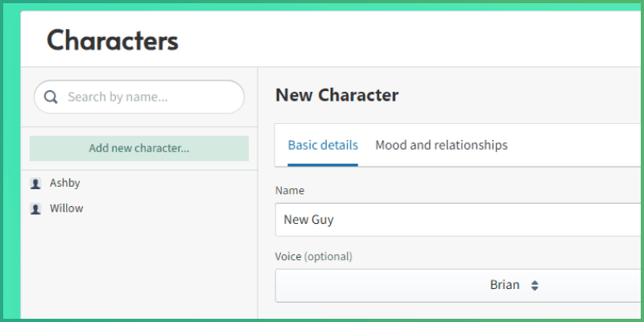Click the search magnifier icon
The width and height of the screenshot is (644, 322).
[51, 97]
